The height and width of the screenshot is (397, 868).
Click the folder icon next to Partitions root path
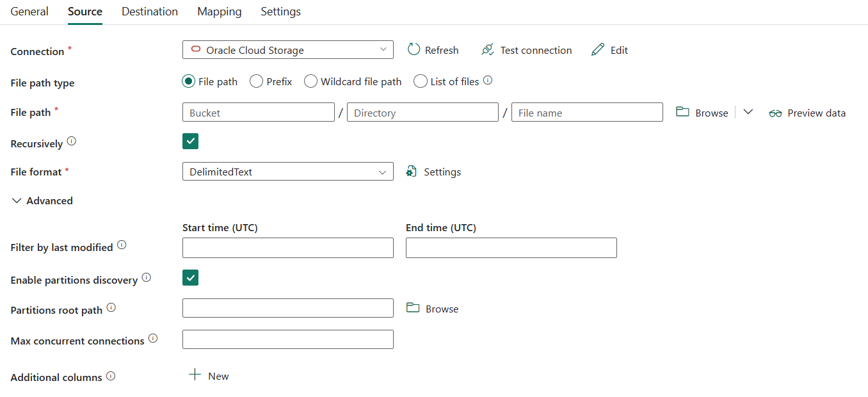413,308
